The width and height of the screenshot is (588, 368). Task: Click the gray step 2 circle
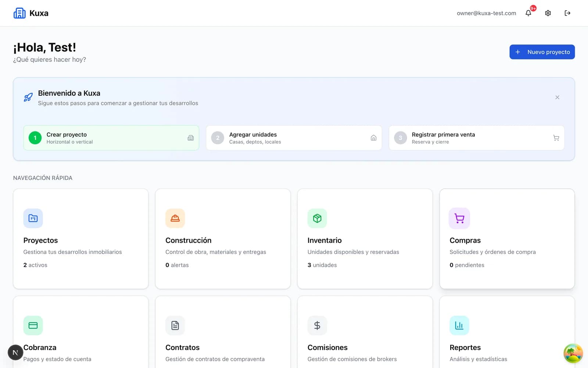[x=218, y=138]
